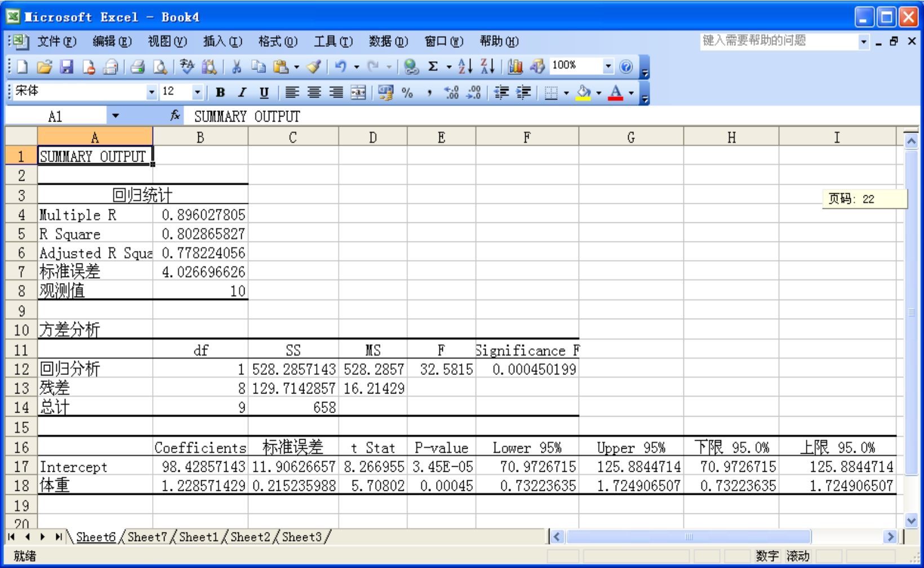Decrease decimal places
Viewport: 924px width, 568px height.
click(x=474, y=92)
